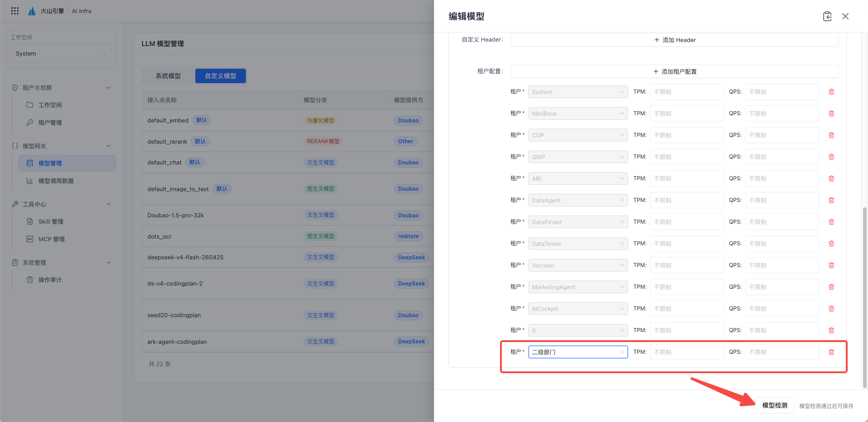Open the System workspace selector
Image resolution: width=868 pixels, height=422 pixels.
(x=61, y=53)
